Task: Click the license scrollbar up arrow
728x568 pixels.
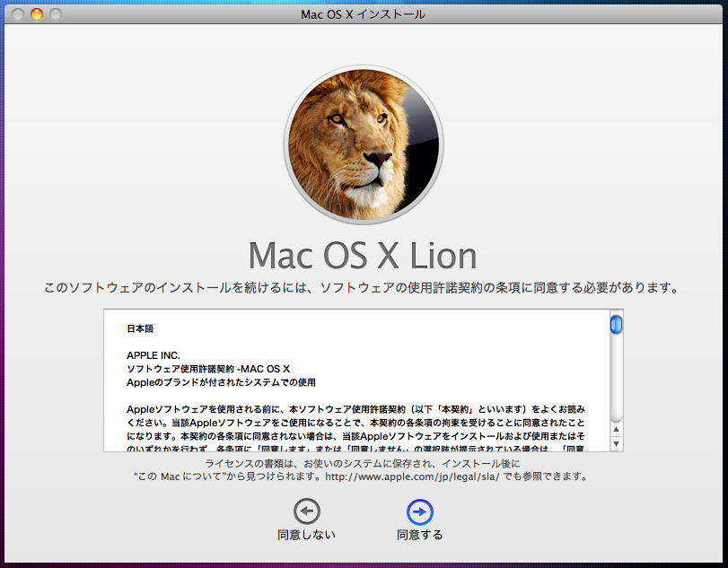Action: pyautogui.click(x=616, y=429)
